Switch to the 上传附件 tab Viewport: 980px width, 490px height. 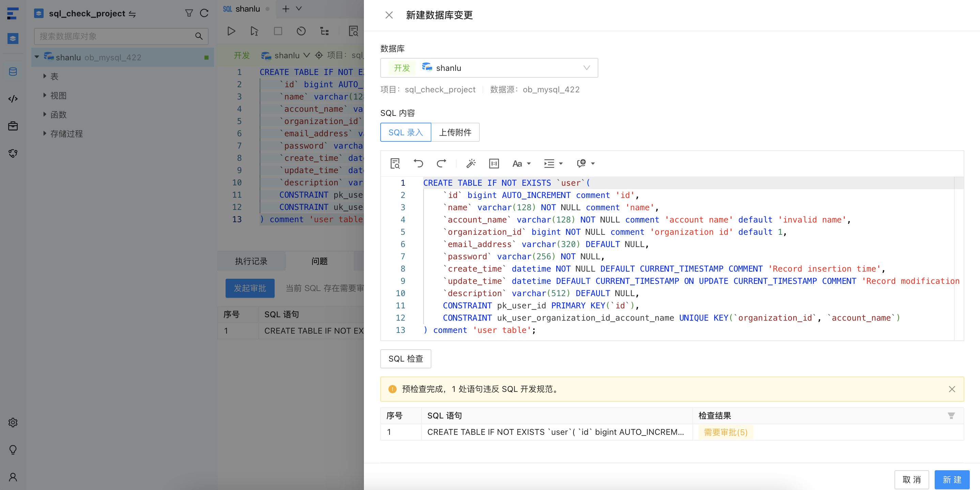click(455, 132)
